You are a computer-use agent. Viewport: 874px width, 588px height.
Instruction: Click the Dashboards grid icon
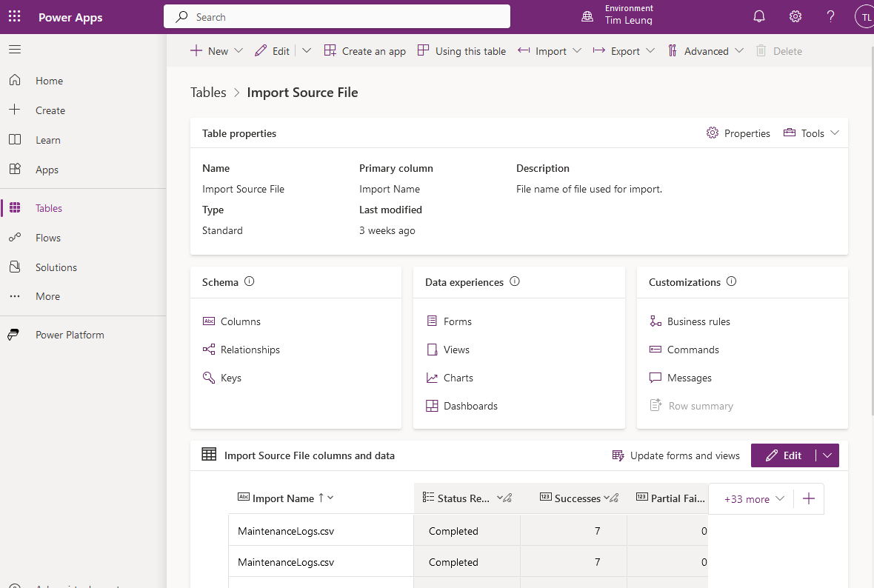click(x=432, y=406)
